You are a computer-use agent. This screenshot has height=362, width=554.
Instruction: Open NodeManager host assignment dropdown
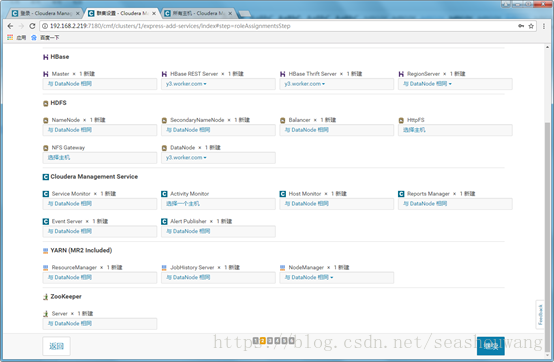click(x=309, y=278)
